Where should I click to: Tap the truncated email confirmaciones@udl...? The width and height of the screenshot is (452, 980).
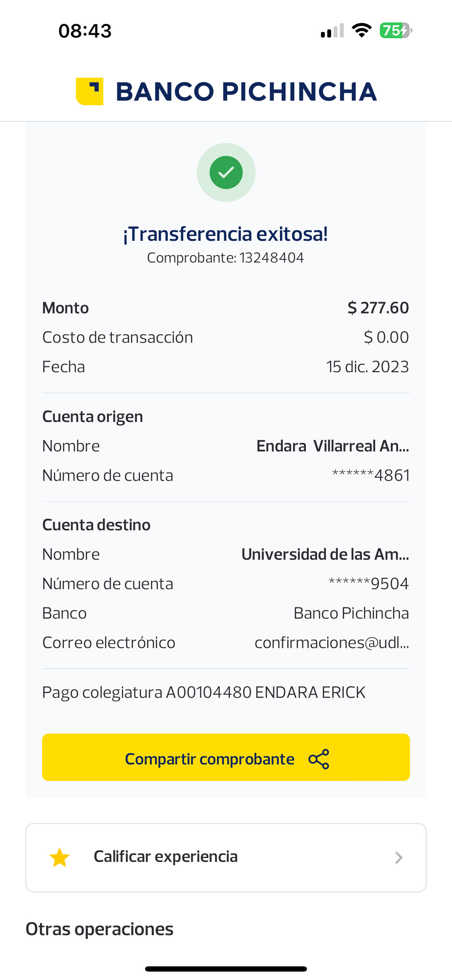click(331, 642)
